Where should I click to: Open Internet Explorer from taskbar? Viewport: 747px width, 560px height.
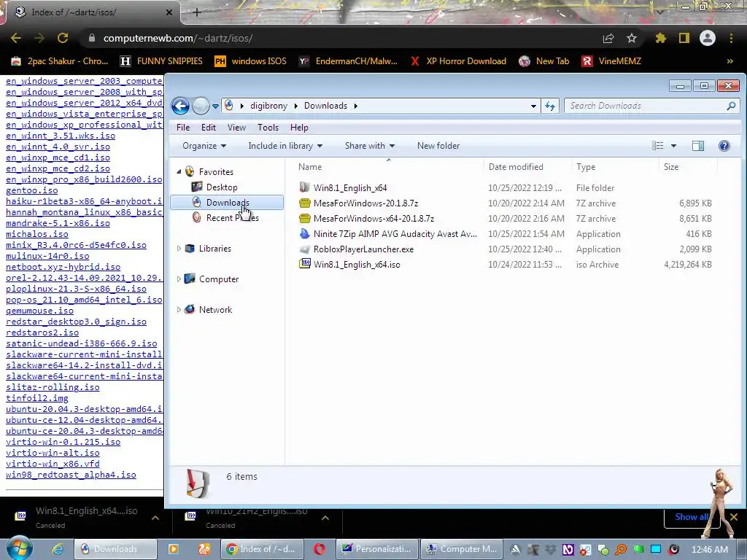[x=58, y=549]
